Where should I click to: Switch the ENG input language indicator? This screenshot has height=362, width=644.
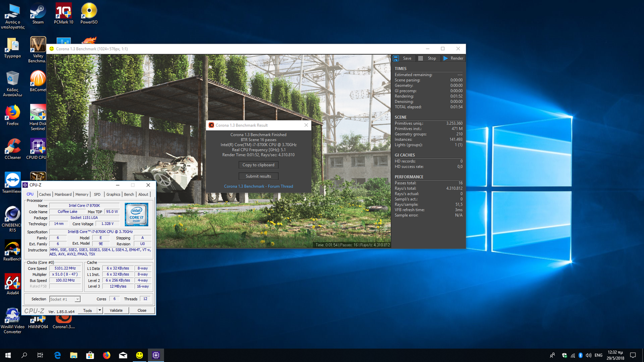coord(598,355)
